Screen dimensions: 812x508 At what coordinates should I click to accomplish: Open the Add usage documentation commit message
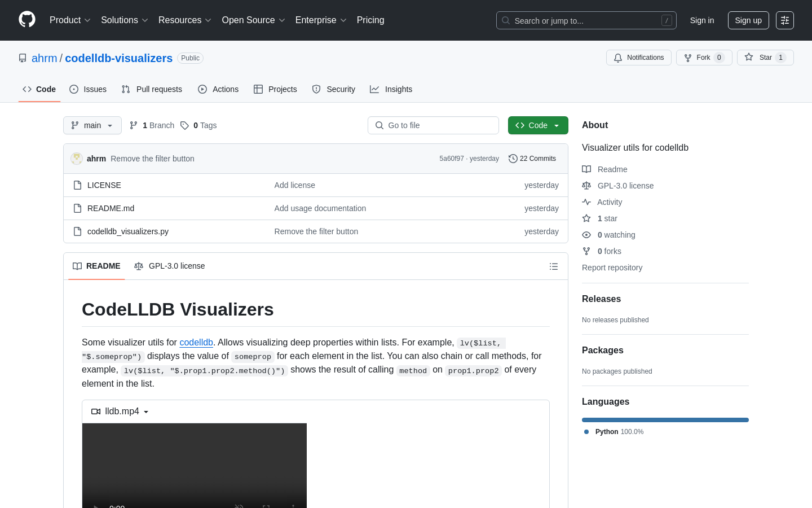click(x=320, y=208)
